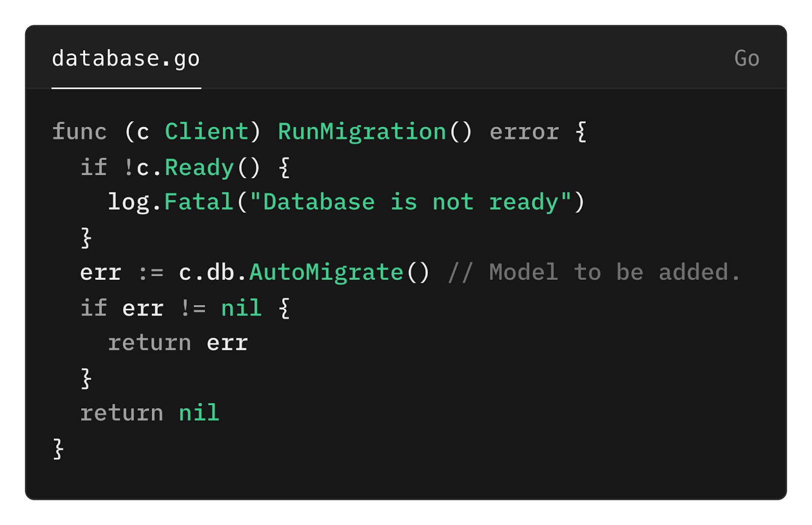The width and height of the screenshot is (812, 525).
Task: Select the database.go tab
Action: pyautogui.click(x=126, y=59)
